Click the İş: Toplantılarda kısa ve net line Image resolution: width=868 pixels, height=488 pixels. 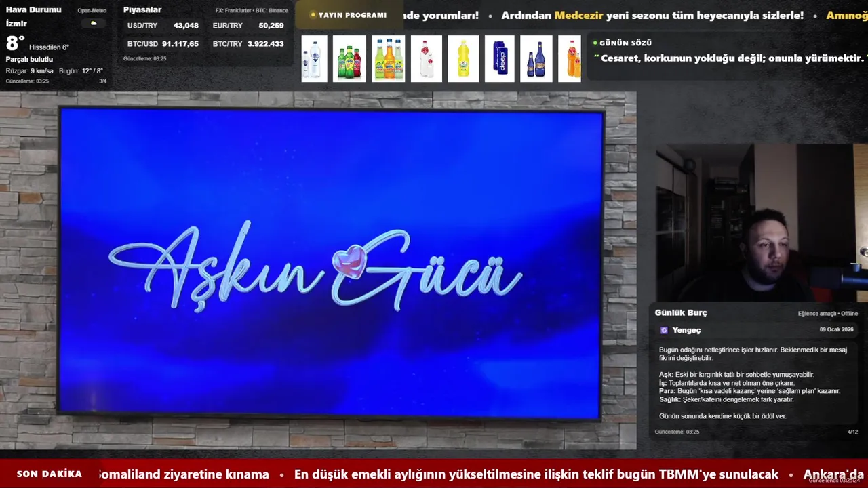pos(727,383)
